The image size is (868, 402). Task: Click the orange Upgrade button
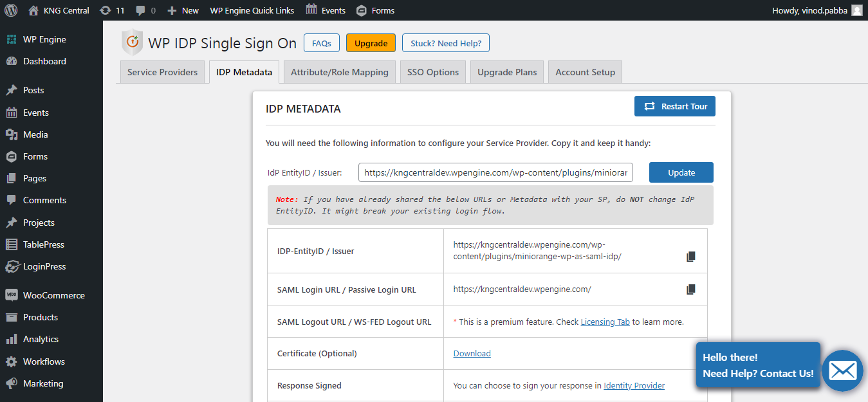tap(371, 43)
